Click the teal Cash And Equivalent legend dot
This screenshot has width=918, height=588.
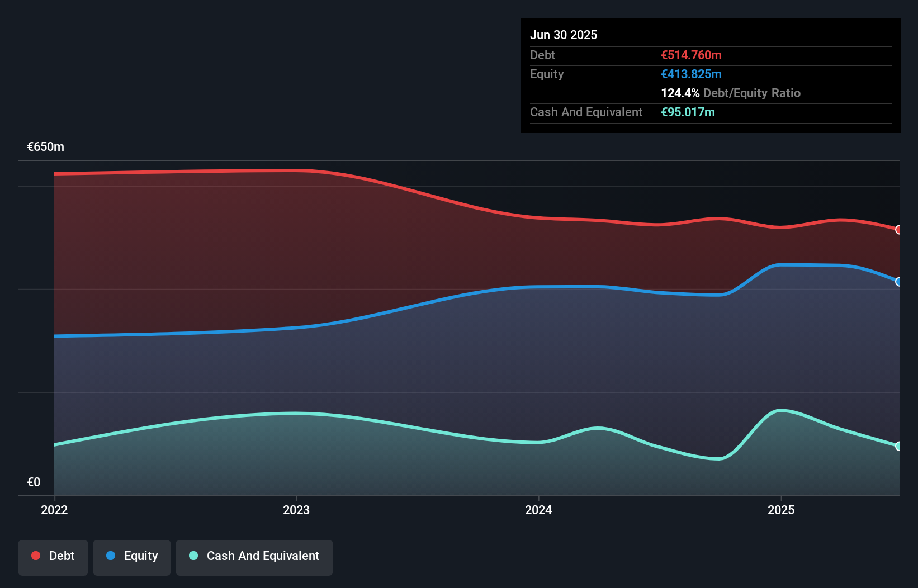point(192,556)
